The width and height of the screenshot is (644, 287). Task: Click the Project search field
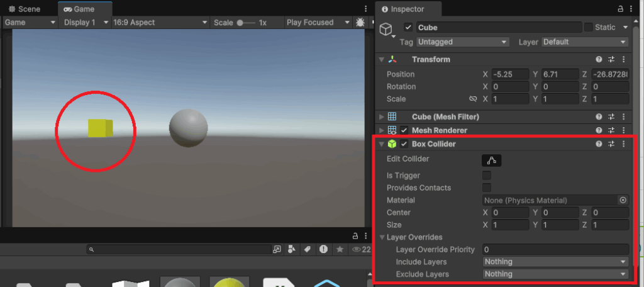(179, 250)
